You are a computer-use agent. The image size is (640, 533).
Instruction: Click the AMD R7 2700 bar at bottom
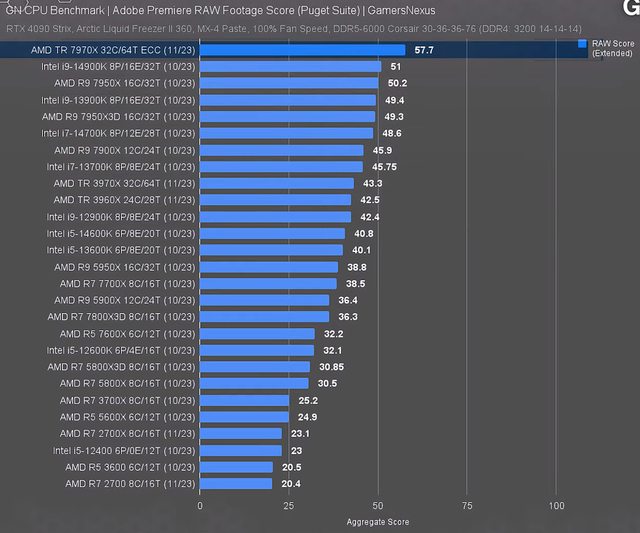pos(236,484)
